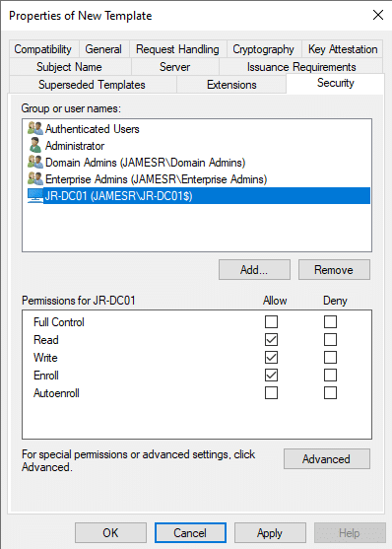Switch to the Cryptography tab
This screenshot has width=392, height=549.
click(264, 49)
